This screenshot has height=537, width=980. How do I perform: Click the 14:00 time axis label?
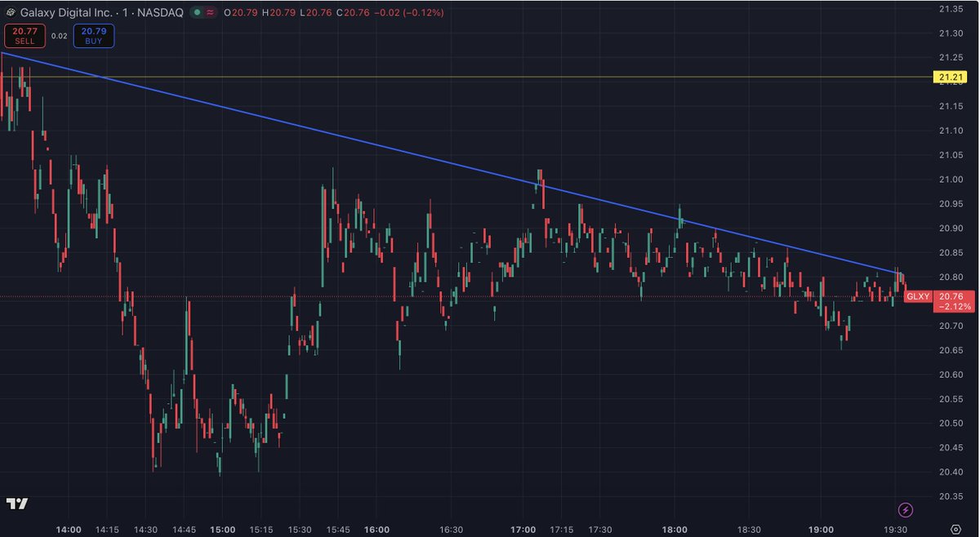69,530
